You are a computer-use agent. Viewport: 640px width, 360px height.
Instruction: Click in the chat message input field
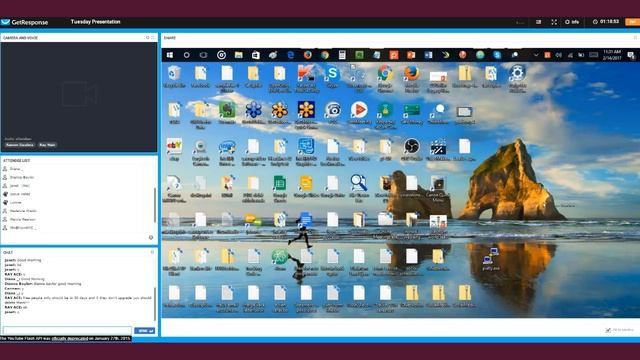67,330
